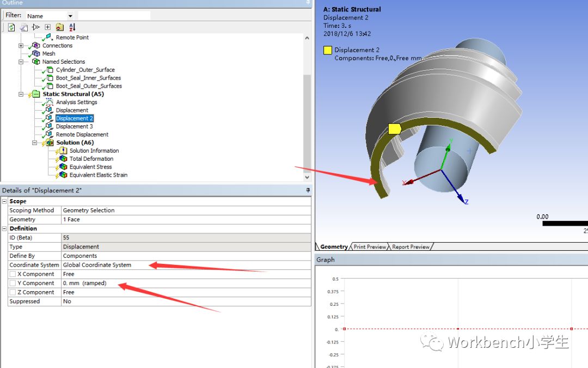The image size is (588, 368).
Task: Click the Analysis Settings icon in the tree
Action: pos(50,102)
